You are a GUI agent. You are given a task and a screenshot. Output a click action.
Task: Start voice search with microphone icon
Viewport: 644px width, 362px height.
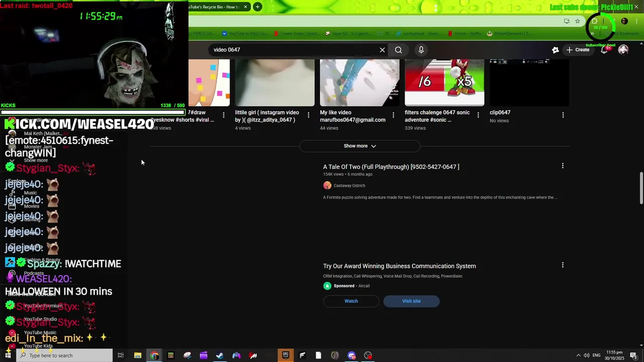click(421, 50)
